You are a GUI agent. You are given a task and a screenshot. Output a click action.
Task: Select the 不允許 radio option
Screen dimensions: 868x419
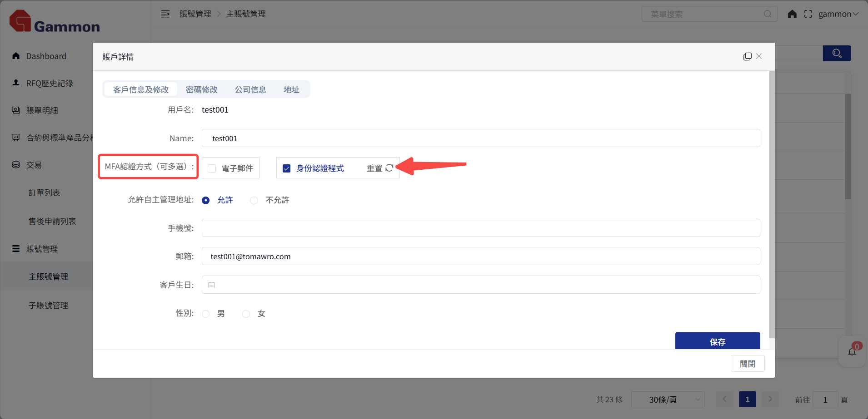pyautogui.click(x=254, y=200)
